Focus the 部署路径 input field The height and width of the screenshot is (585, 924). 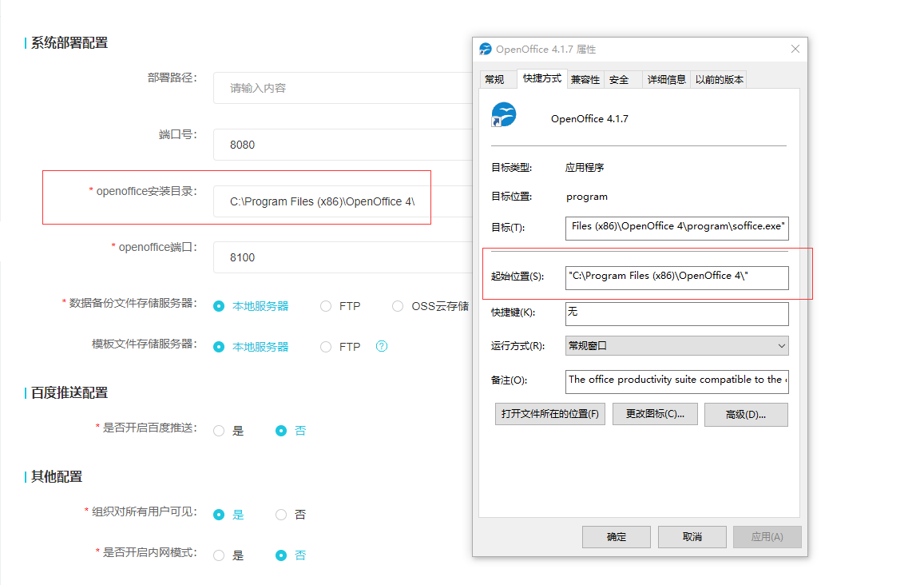tap(343, 88)
